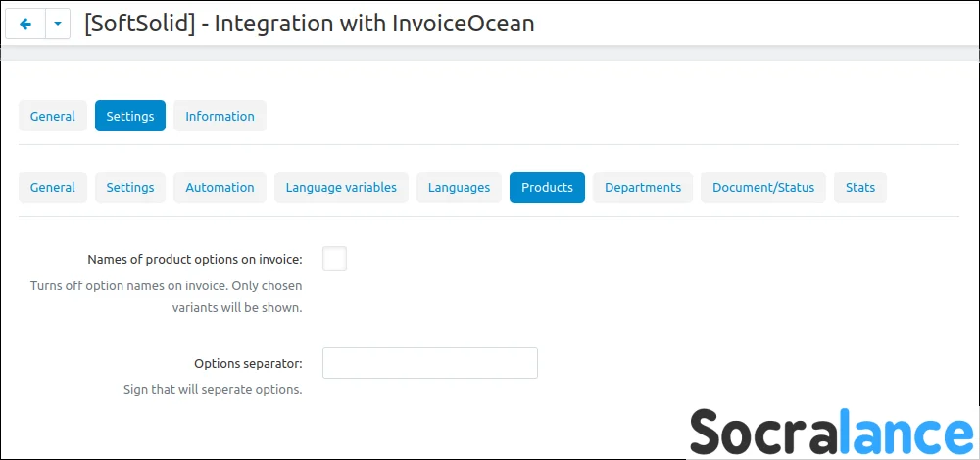Click the 'Options separator:' label
The height and width of the screenshot is (460, 980).
point(248,364)
